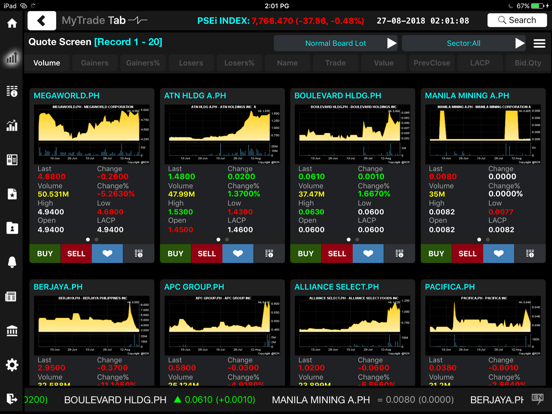Open the APC GROUP.PH price chart

(222, 325)
